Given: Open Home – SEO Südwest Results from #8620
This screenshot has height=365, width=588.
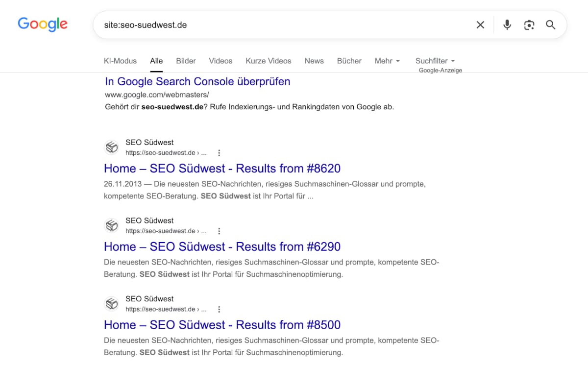Looking at the screenshot, I should (x=222, y=169).
